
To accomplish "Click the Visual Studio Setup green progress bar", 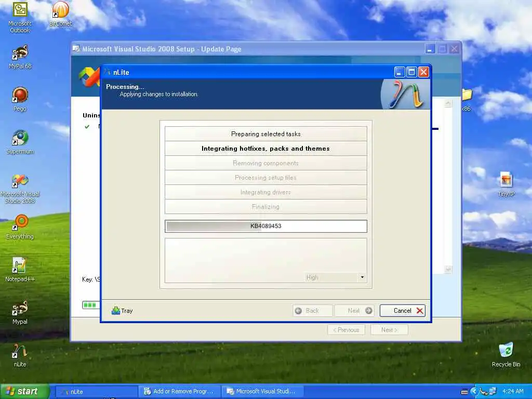I will coord(91,304).
